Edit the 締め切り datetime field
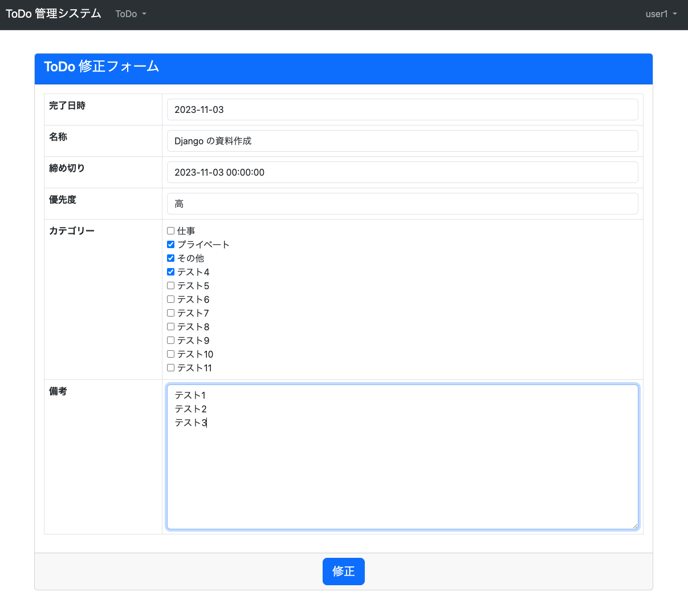Image resolution: width=688 pixels, height=616 pixels. [x=402, y=172]
